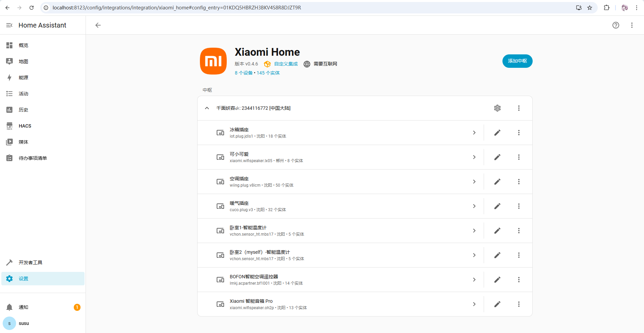Screen dimensions: 644x333
Task: Open the 8 个设备 link
Action: point(244,73)
